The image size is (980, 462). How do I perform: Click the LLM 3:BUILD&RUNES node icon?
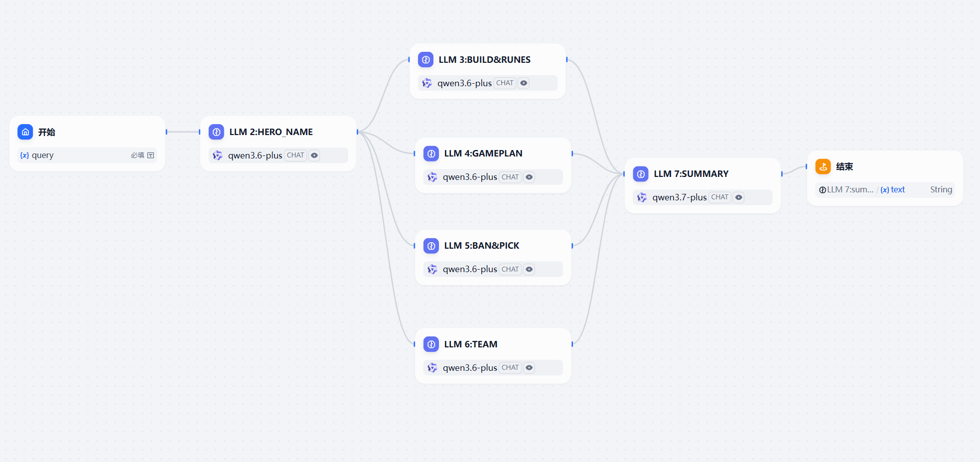coord(425,60)
